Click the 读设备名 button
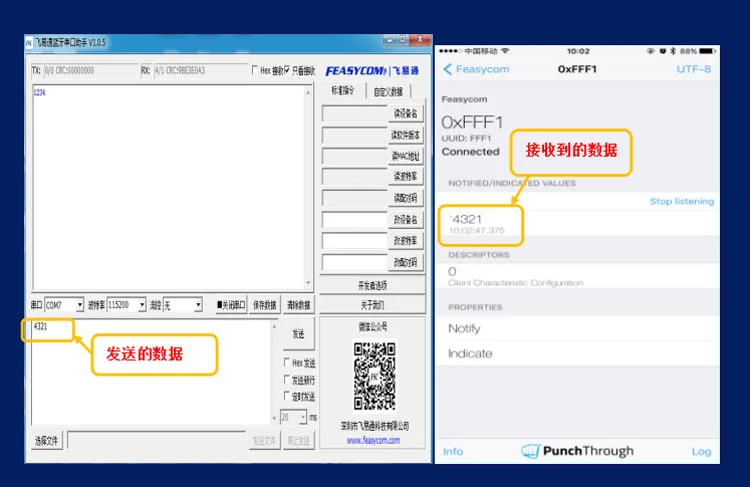The image size is (750, 487). (406, 113)
